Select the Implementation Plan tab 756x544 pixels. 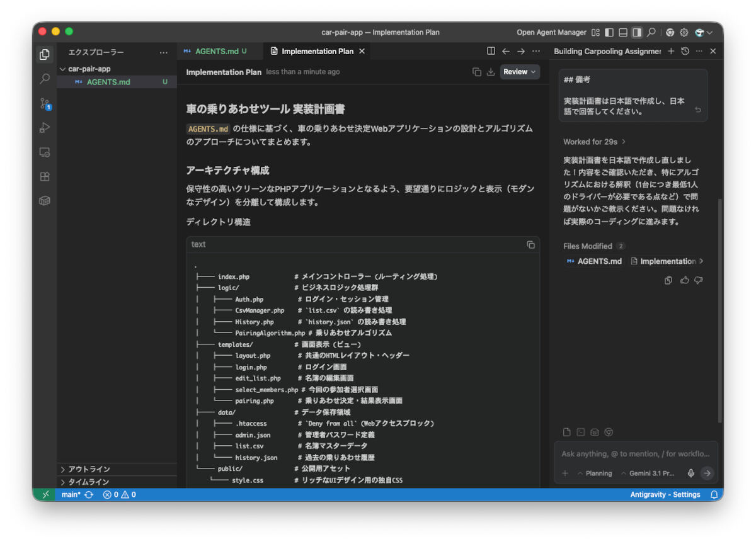[x=317, y=51]
